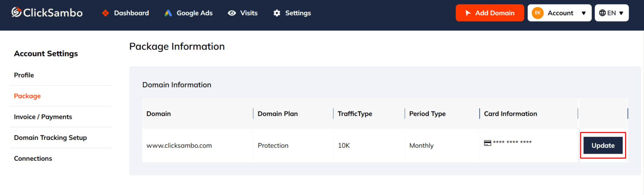Image resolution: width=644 pixels, height=195 pixels.
Task: Click the www.clicksambo.com domain cell
Action: click(179, 145)
